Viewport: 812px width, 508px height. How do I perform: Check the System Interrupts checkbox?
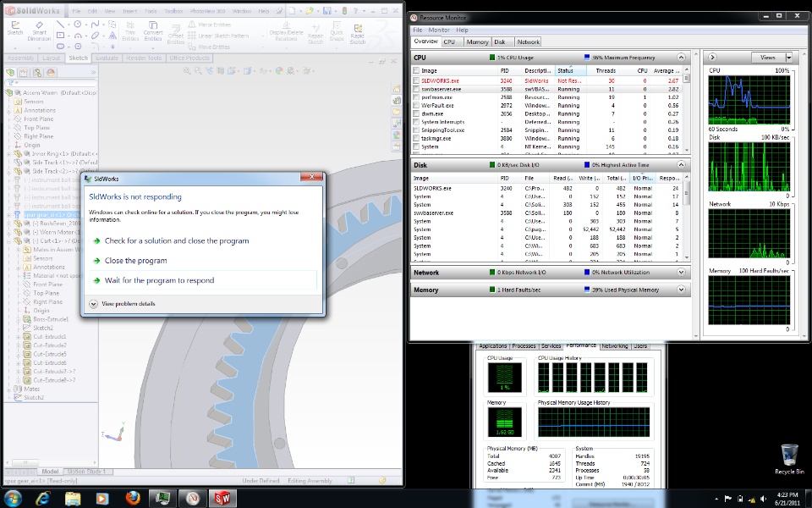[416, 122]
